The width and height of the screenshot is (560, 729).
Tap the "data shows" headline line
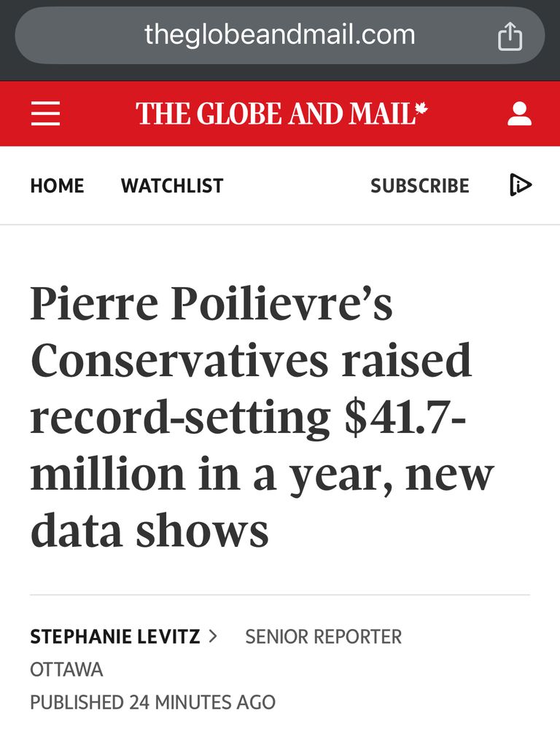coord(149,530)
